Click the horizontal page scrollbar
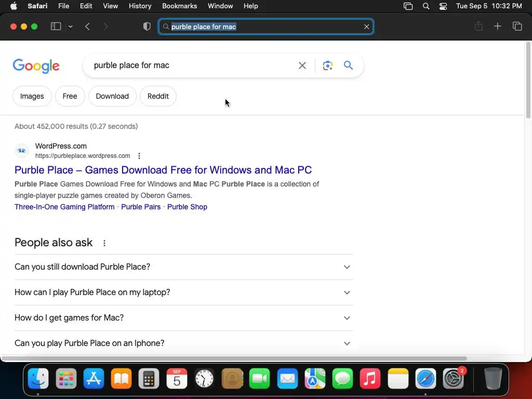 [x=234, y=358]
